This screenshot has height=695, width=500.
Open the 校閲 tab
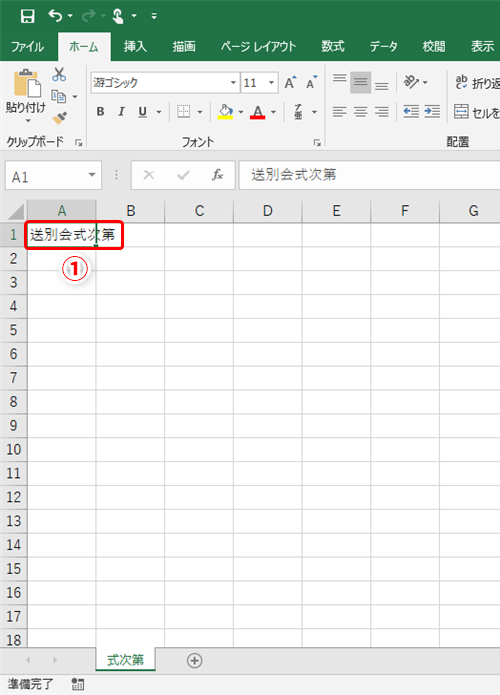pyautogui.click(x=434, y=46)
